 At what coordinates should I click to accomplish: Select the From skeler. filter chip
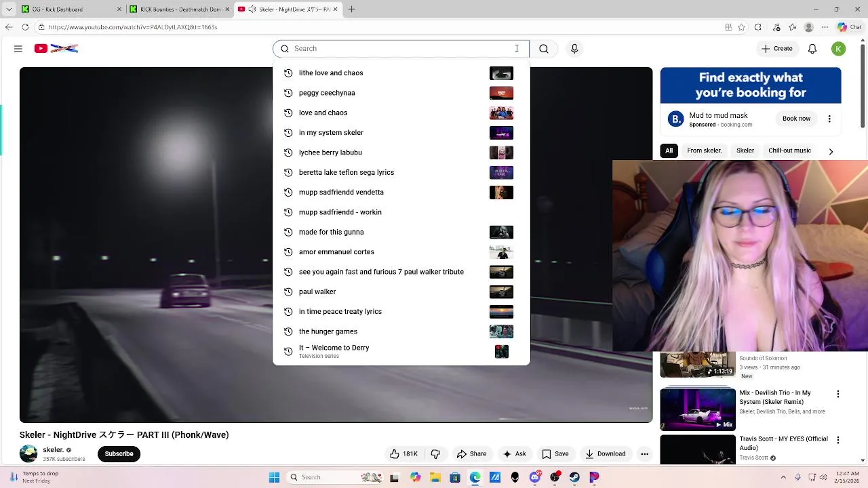coord(704,150)
